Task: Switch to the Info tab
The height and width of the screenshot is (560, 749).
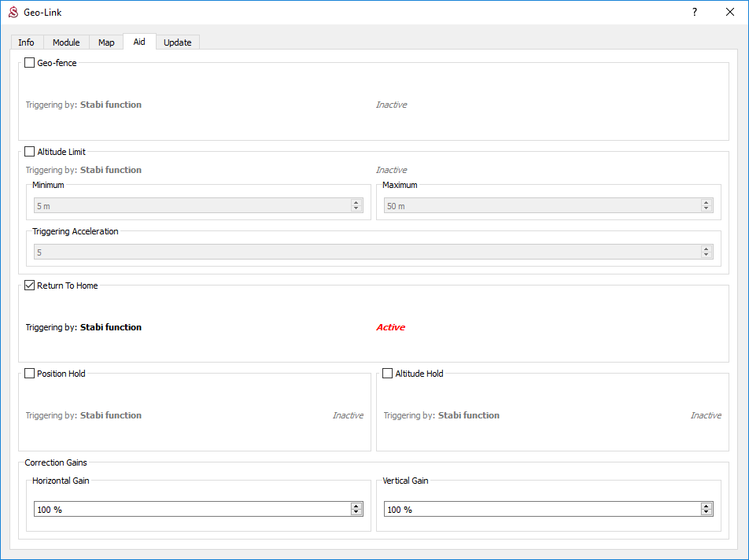Action: [26, 42]
